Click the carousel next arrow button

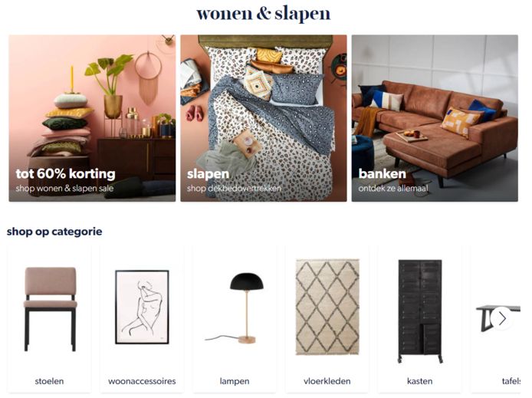(x=502, y=318)
